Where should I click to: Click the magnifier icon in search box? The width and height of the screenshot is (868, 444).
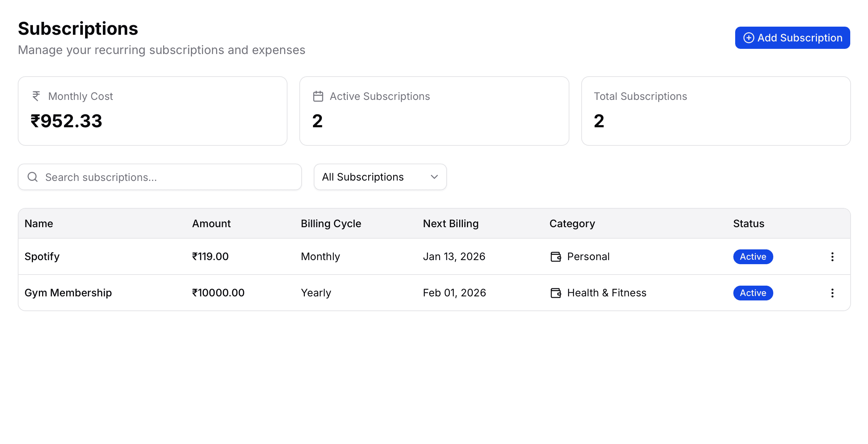point(33,177)
